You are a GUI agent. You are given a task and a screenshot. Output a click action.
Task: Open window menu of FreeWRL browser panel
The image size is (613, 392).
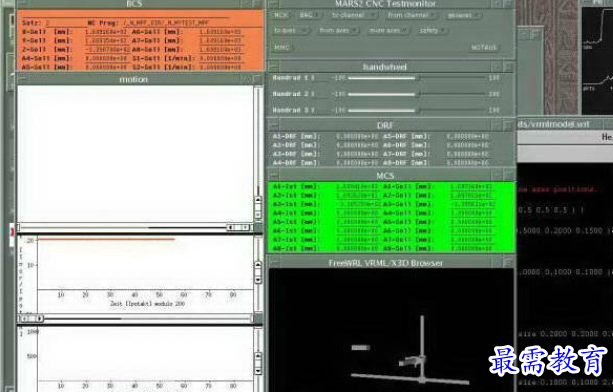tap(274, 263)
